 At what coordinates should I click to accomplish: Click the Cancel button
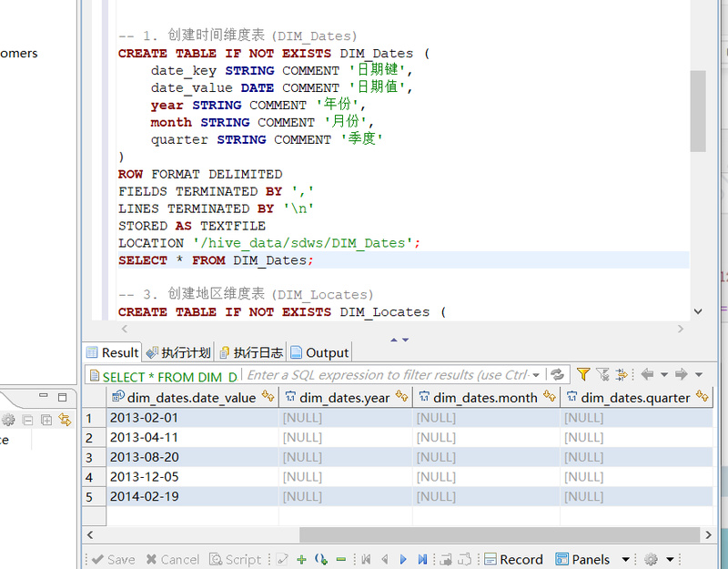pos(172,559)
